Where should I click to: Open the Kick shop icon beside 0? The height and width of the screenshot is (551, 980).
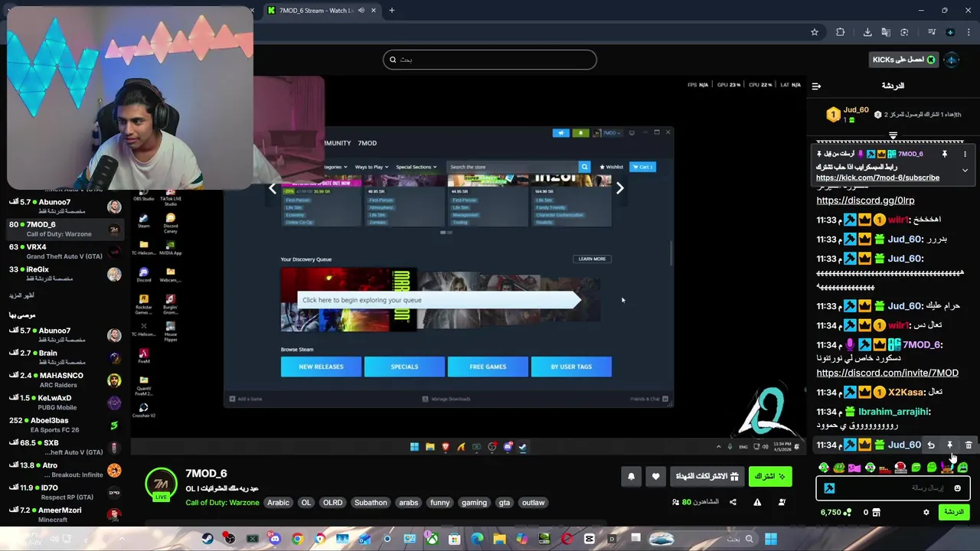[876, 512]
